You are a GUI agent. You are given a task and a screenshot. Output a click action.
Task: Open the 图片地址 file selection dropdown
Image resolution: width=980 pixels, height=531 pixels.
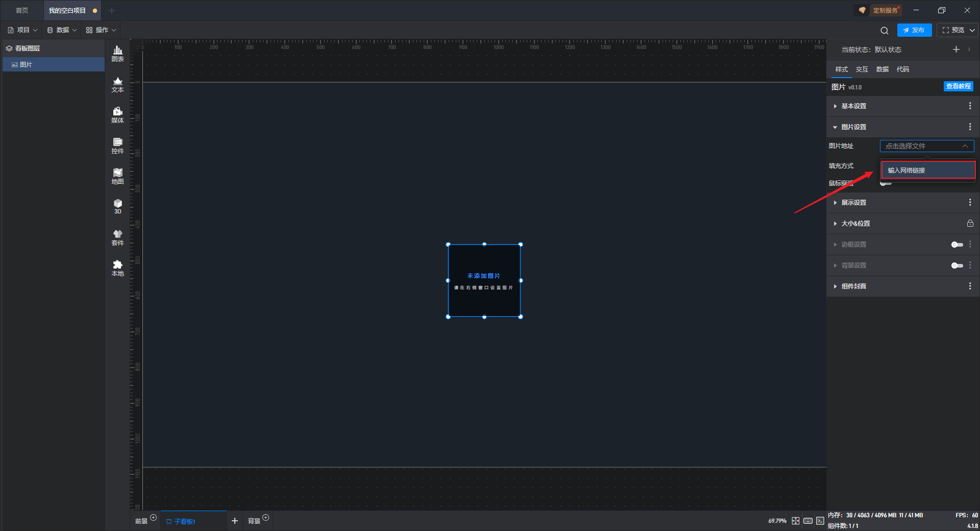click(x=927, y=146)
